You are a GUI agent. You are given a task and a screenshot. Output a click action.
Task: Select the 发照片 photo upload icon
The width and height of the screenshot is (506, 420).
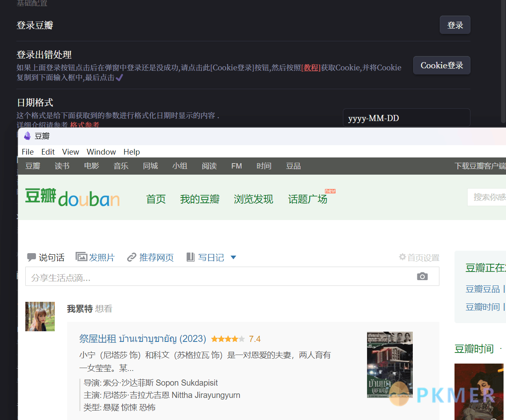pos(81,256)
